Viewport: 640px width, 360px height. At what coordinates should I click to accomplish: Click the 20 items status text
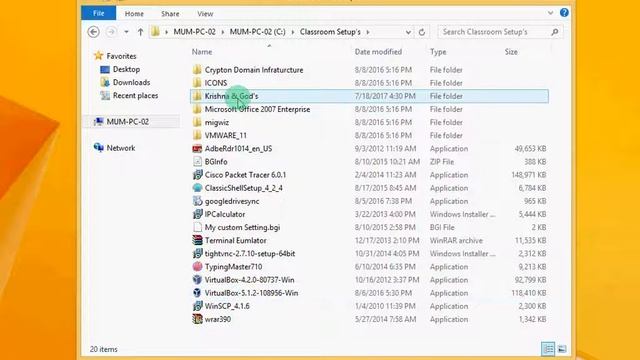(104, 349)
